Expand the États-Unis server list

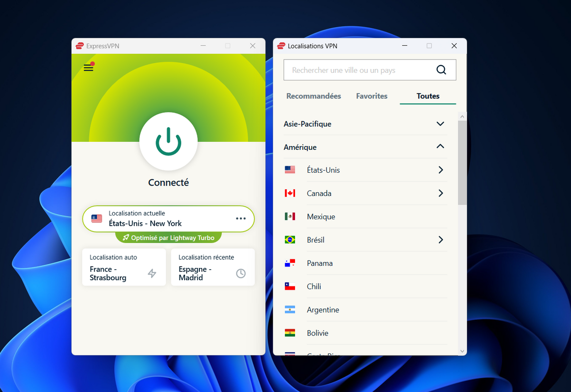point(440,170)
